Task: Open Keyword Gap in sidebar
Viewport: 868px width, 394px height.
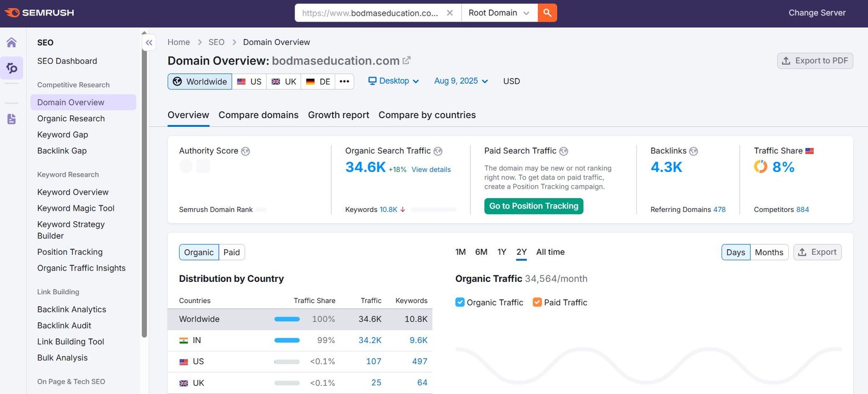Action: [x=62, y=135]
